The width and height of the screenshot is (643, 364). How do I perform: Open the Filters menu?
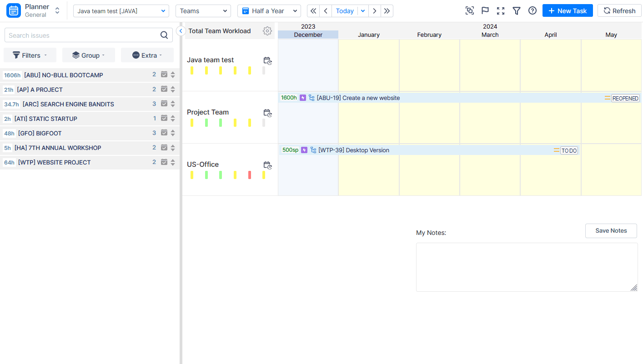pos(30,55)
